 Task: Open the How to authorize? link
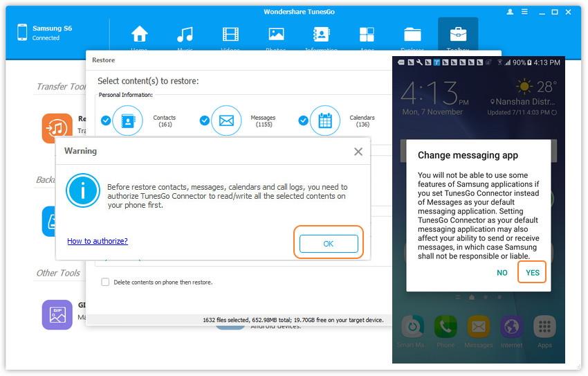coord(98,241)
